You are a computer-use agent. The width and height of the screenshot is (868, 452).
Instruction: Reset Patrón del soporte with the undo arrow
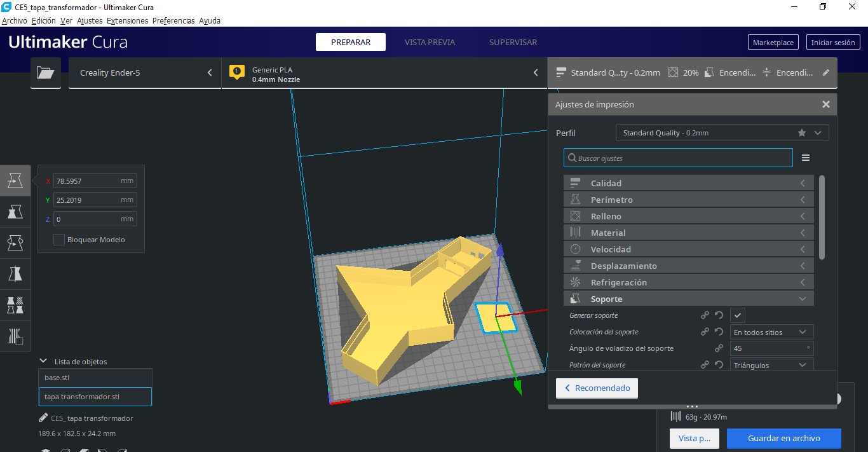719,365
